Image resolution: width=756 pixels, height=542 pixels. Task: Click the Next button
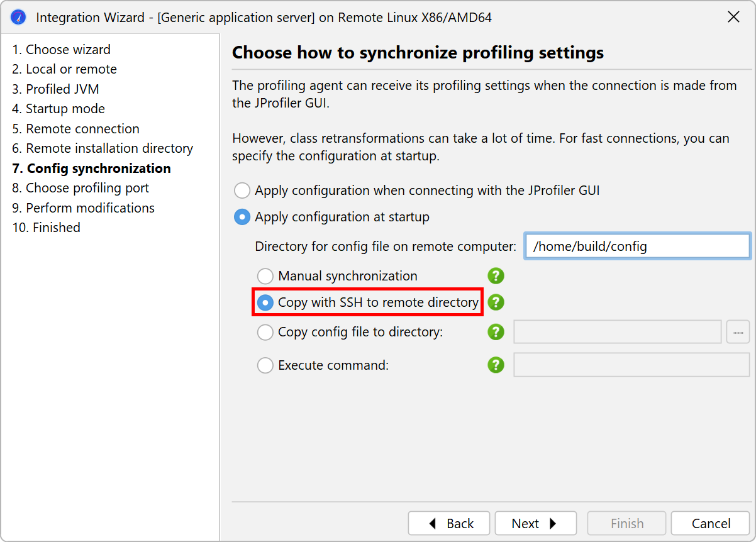point(535,523)
